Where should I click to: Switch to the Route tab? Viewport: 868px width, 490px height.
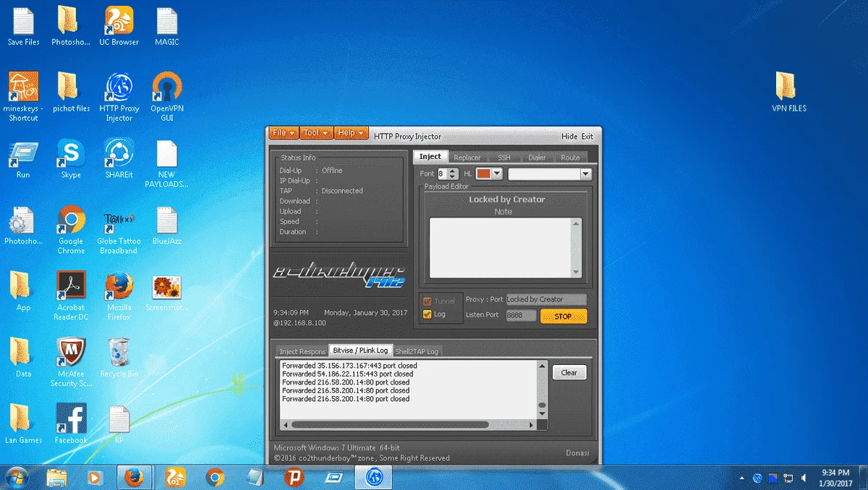click(571, 158)
